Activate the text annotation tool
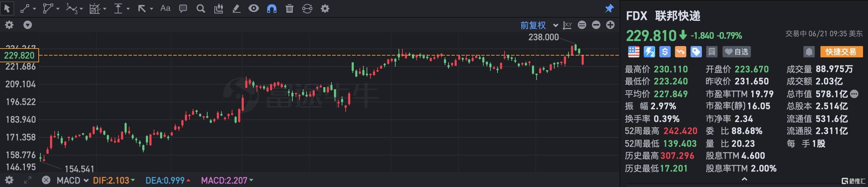 pyautogui.click(x=165, y=8)
